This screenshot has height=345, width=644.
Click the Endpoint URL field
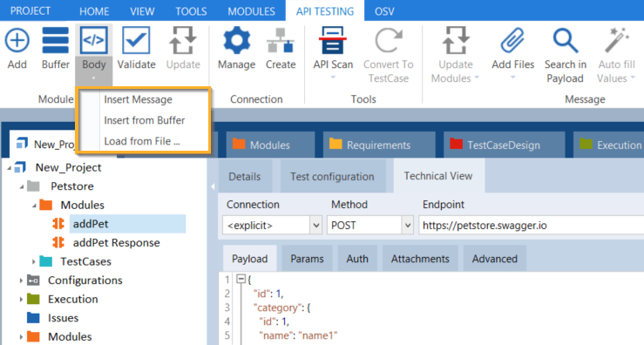[x=531, y=225]
